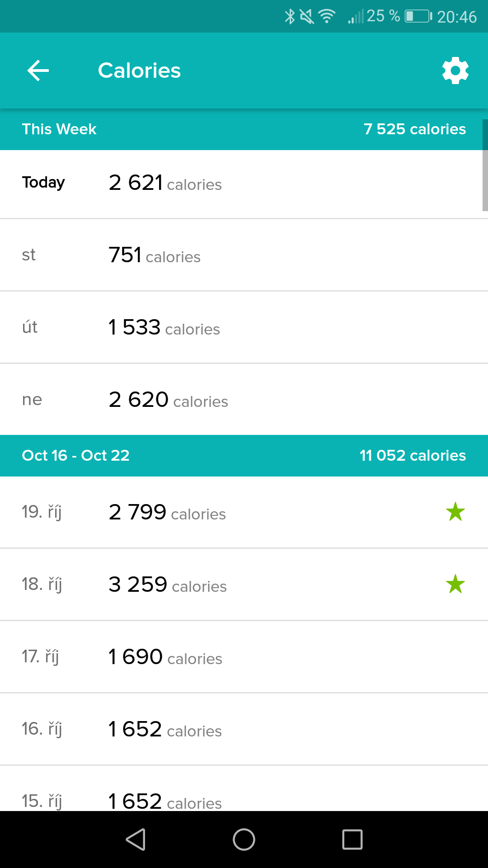Open the 15. říj calories row
488x868 pixels.
click(x=244, y=788)
